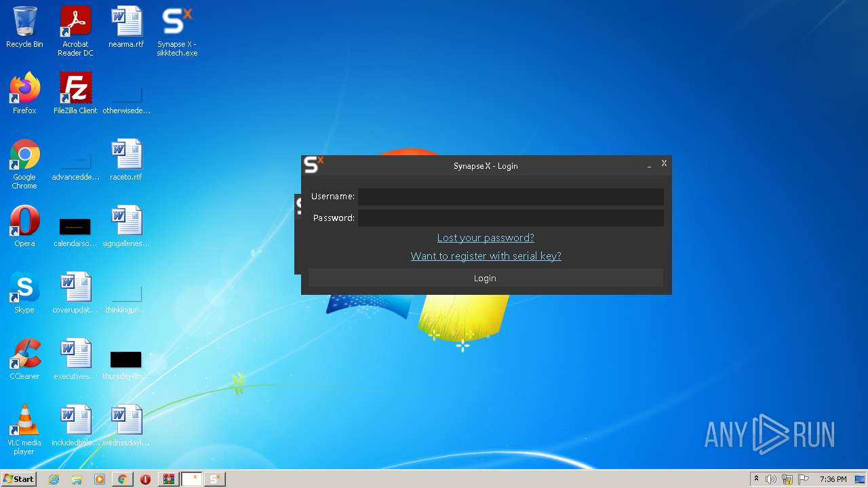Select the coverupdat... document icon

click(75, 293)
